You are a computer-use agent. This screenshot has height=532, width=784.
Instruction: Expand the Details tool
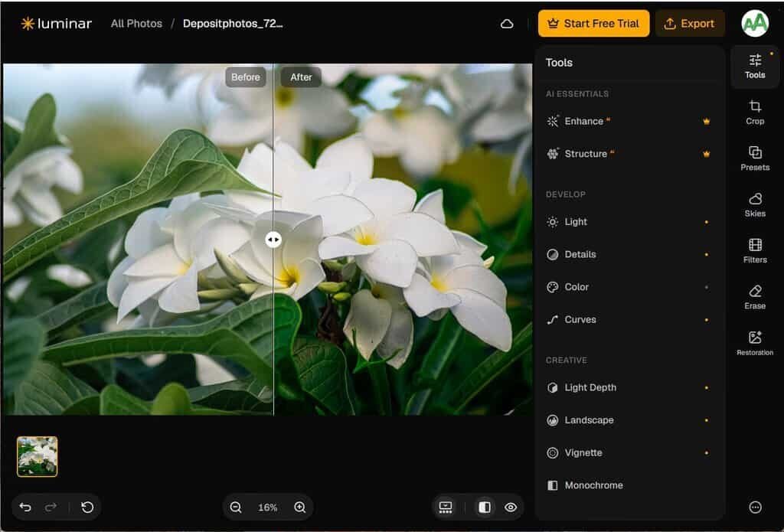click(x=629, y=254)
